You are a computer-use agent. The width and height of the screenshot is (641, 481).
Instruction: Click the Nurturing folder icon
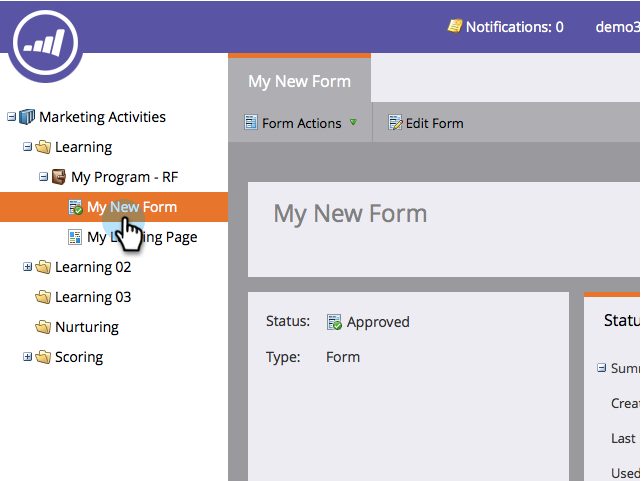[43, 327]
